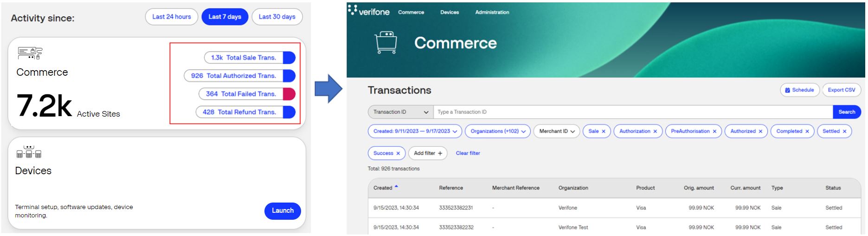Screen dimensions: 868x236
Task: Remove the Authorized filter chip
Action: [x=760, y=131]
